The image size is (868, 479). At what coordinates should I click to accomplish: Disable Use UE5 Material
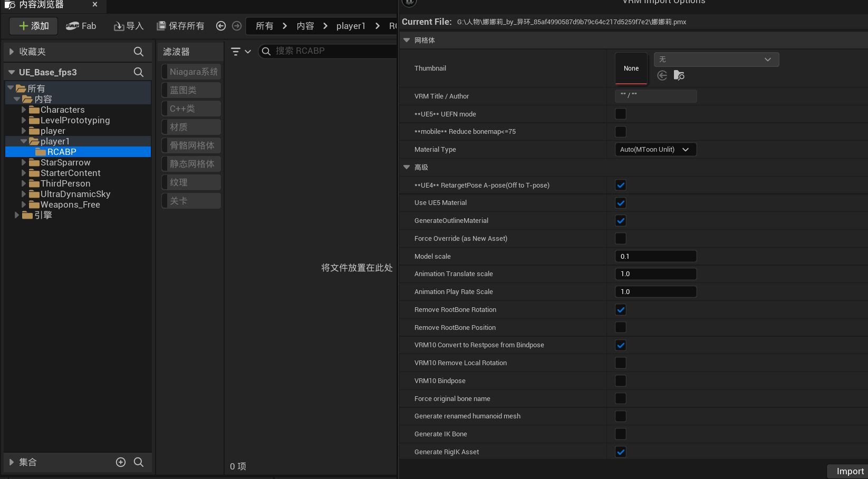(620, 203)
